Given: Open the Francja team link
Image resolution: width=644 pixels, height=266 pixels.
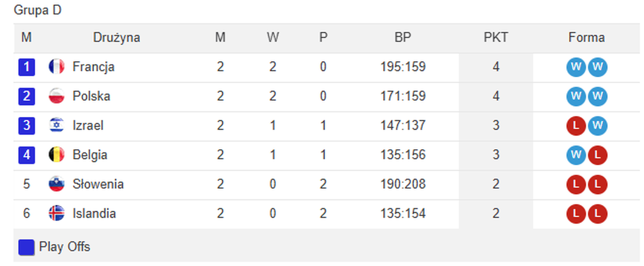Looking at the screenshot, I should click(93, 67).
